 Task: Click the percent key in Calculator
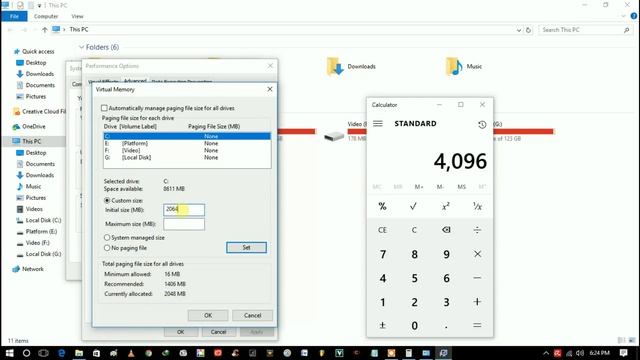click(382, 207)
